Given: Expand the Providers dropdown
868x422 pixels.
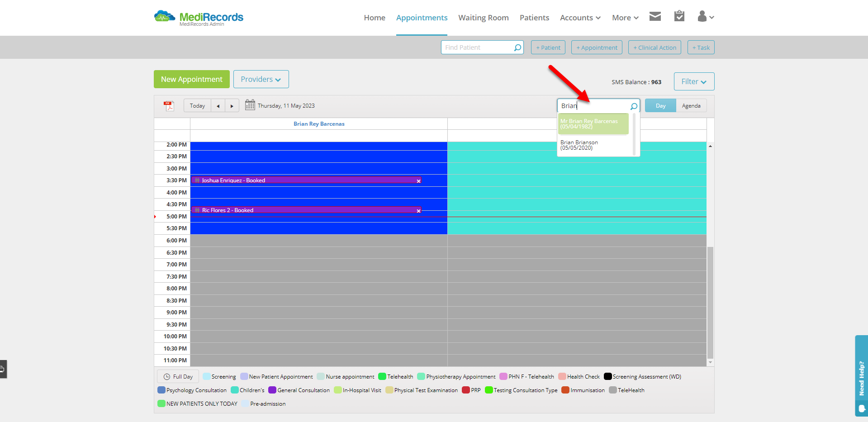Looking at the screenshot, I should (261, 79).
